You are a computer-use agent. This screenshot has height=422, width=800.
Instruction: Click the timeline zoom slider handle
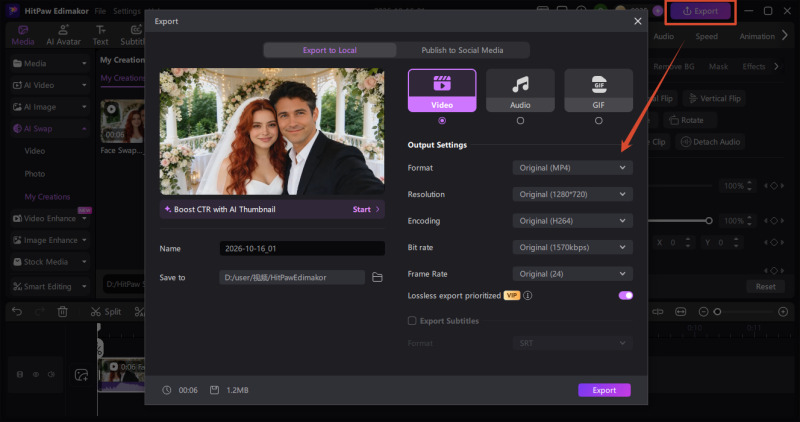[717, 312]
